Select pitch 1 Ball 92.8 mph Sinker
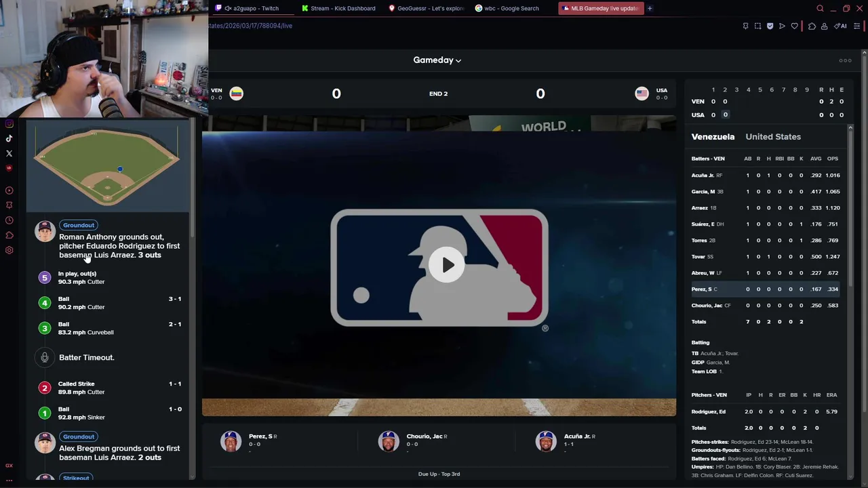Viewport: 868px width, 488px height. pyautogui.click(x=110, y=413)
